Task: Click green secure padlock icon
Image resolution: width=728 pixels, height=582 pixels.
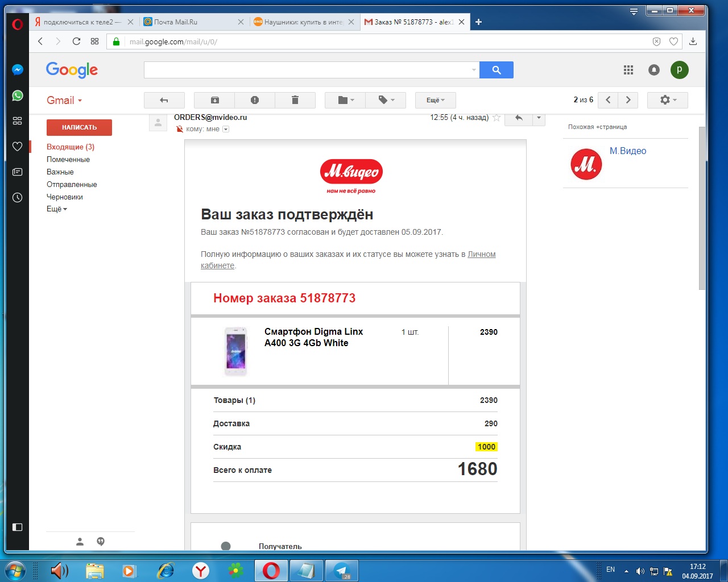Action: click(x=116, y=41)
